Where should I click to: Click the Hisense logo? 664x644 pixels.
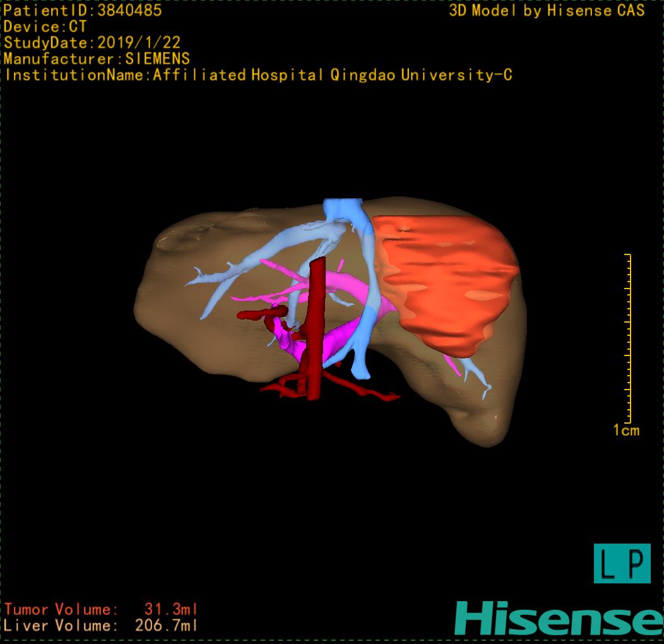tap(559, 619)
